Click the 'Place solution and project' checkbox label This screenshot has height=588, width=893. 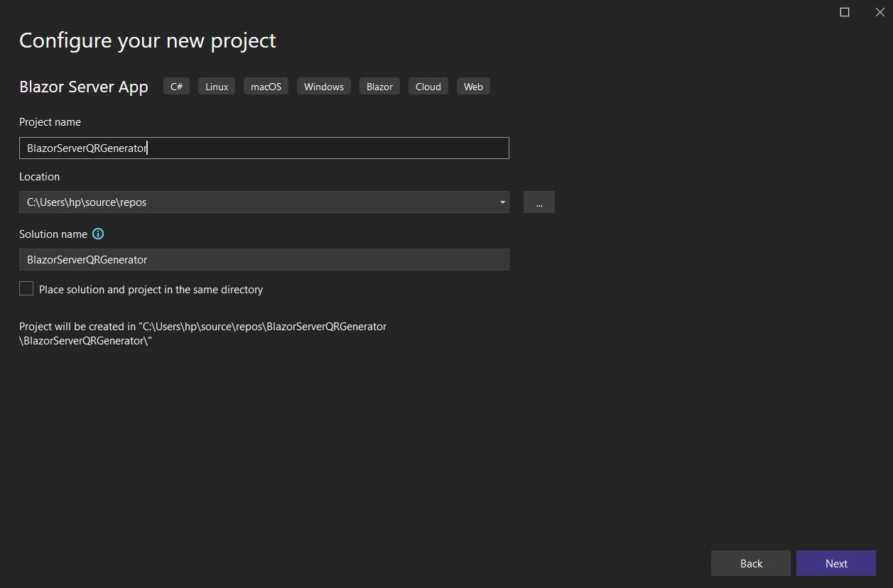pyautogui.click(x=151, y=290)
